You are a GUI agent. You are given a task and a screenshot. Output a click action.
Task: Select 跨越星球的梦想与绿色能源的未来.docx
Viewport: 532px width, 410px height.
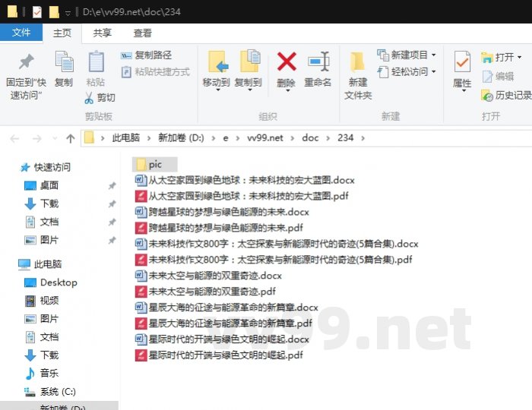tap(222, 212)
